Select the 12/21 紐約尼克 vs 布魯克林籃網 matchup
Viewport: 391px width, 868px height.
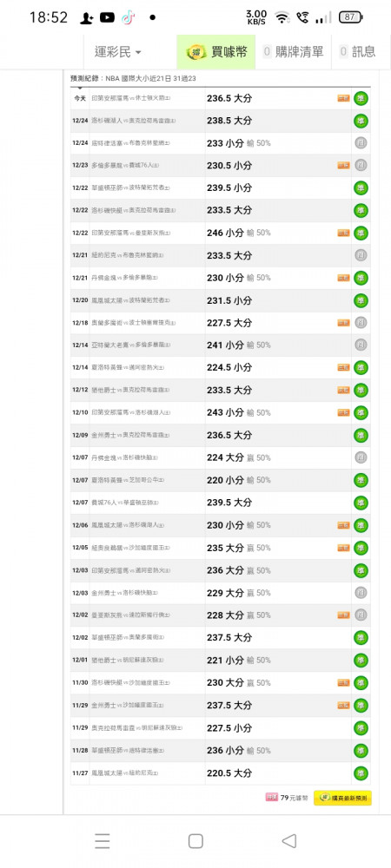tap(127, 255)
